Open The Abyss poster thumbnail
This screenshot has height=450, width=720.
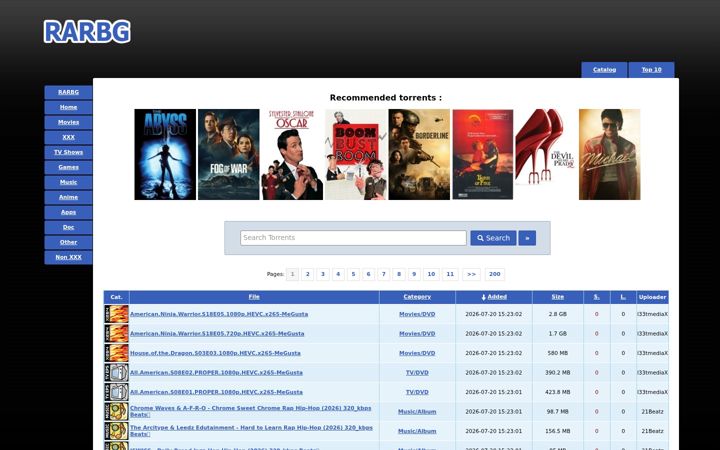point(165,154)
